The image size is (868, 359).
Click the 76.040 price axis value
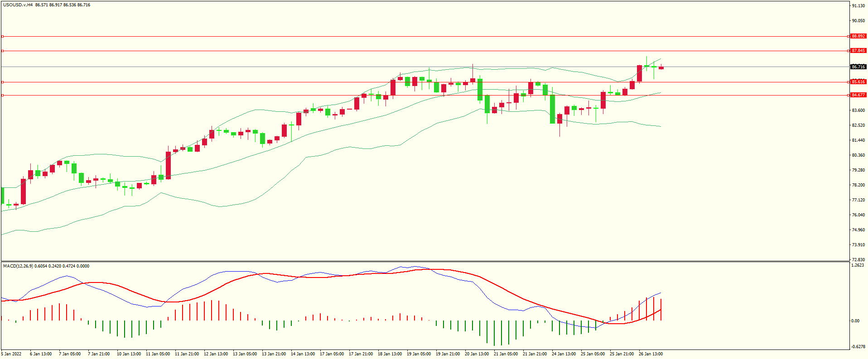click(x=858, y=215)
